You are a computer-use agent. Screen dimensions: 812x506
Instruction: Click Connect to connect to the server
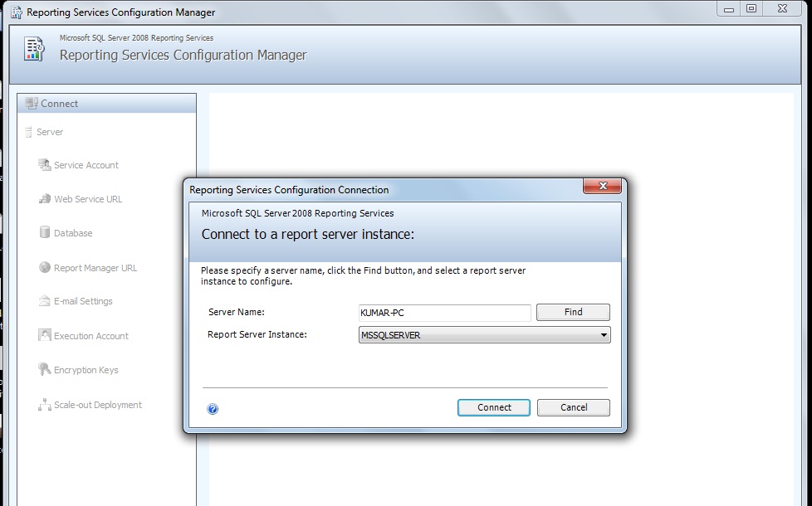coord(493,407)
